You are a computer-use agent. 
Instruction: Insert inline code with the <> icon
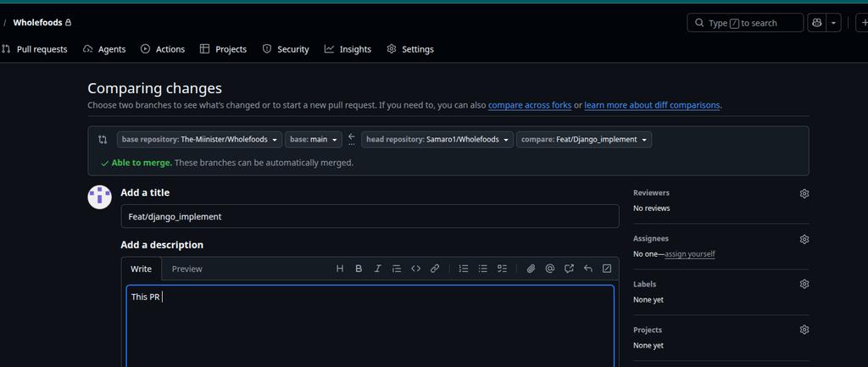pyautogui.click(x=415, y=269)
